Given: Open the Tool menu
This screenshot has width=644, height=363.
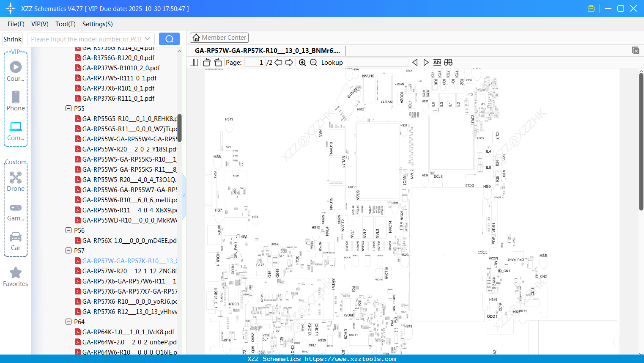Looking at the screenshot, I should (x=66, y=24).
